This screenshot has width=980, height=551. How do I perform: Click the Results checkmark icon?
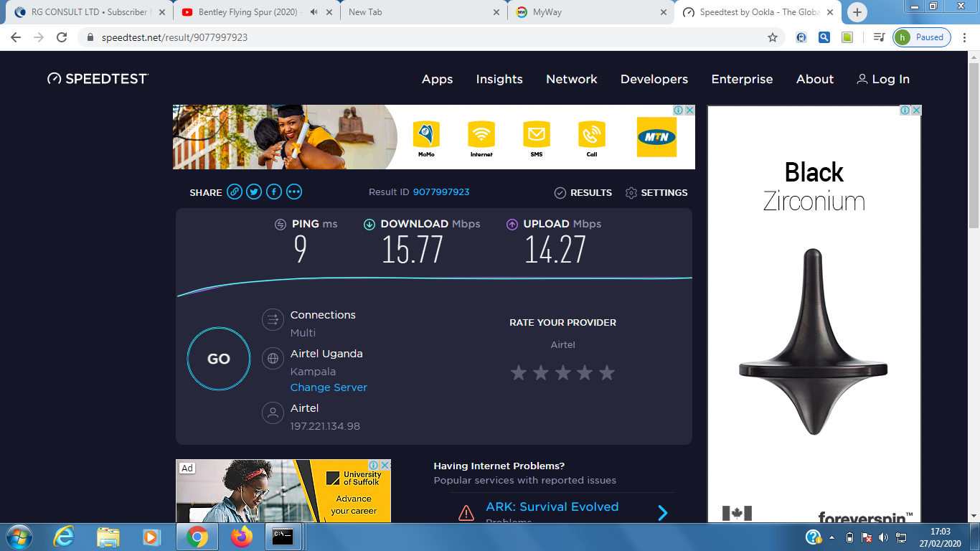tap(560, 193)
